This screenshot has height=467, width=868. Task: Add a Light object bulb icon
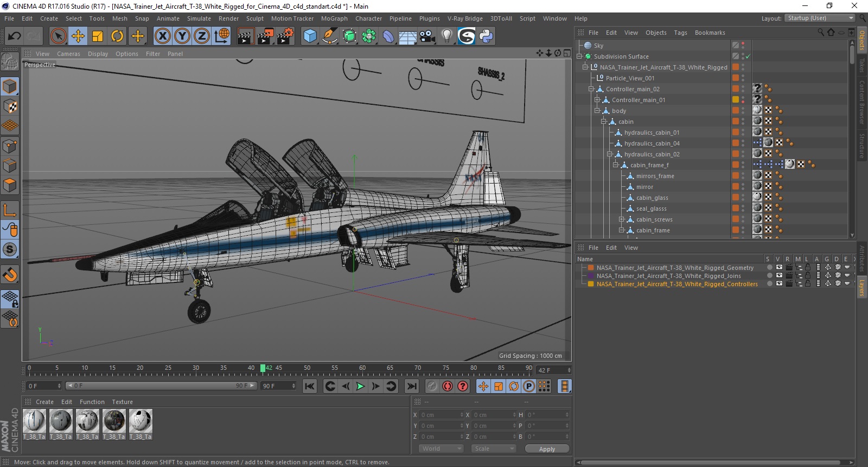[x=447, y=36]
